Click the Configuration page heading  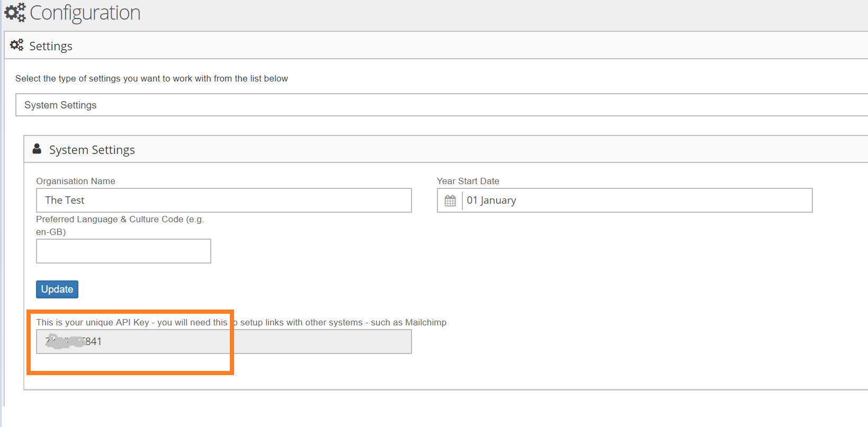[85, 13]
